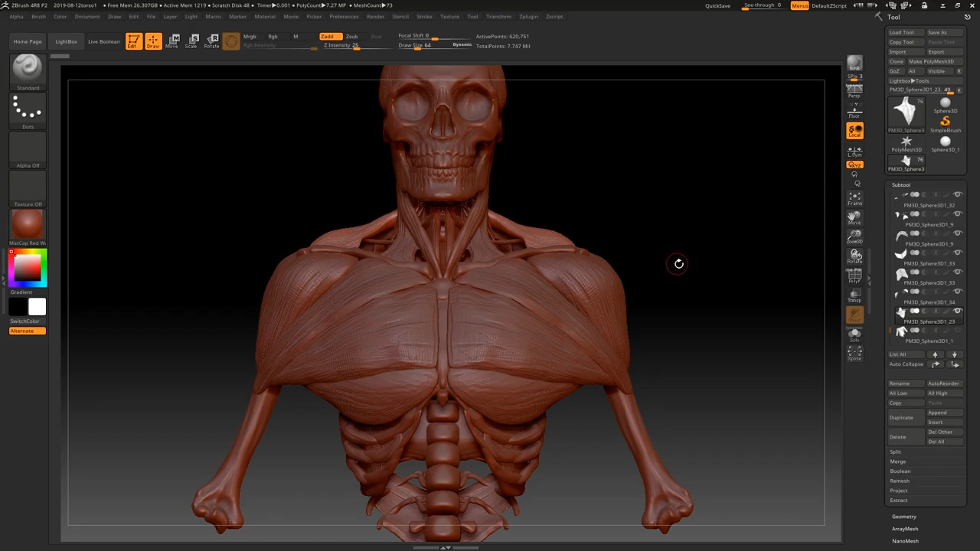This screenshot has height=551, width=980.
Task: Click the Zoom3D button
Action: pyautogui.click(x=854, y=237)
